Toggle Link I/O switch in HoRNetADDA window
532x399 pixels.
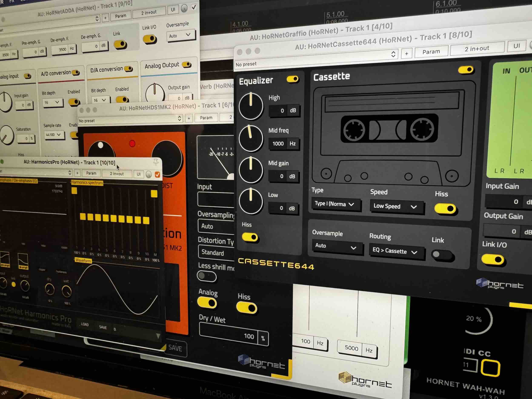[x=150, y=39]
